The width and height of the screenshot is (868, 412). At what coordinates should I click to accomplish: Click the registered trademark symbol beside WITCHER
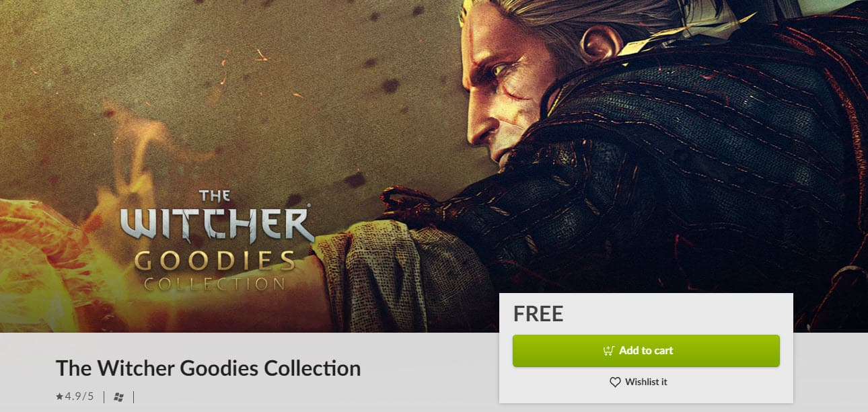pyautogui.click(x=309, y=206)
